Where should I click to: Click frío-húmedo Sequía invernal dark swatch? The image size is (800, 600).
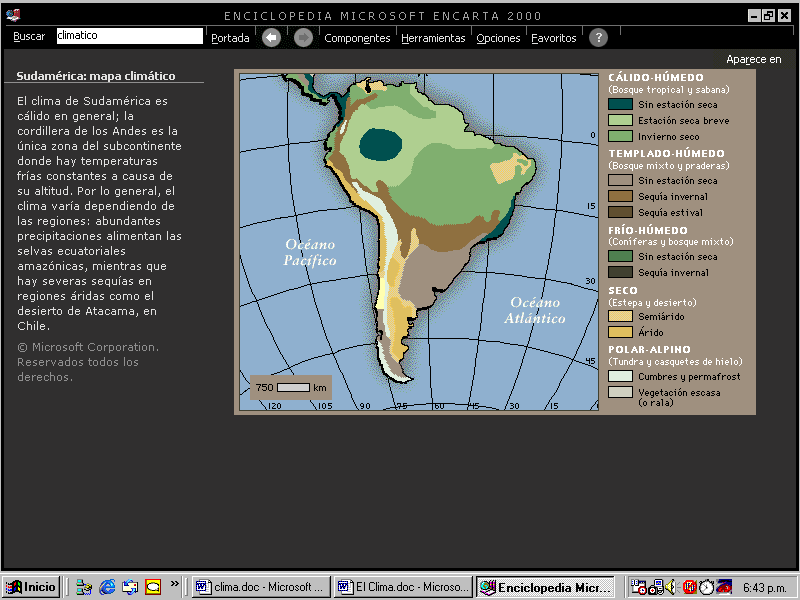(620, 272)
